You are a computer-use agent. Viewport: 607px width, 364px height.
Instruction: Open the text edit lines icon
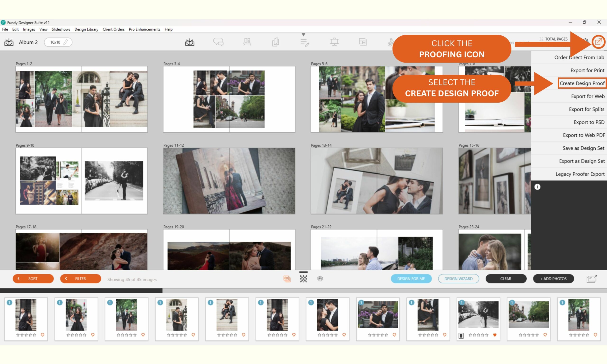304,42
